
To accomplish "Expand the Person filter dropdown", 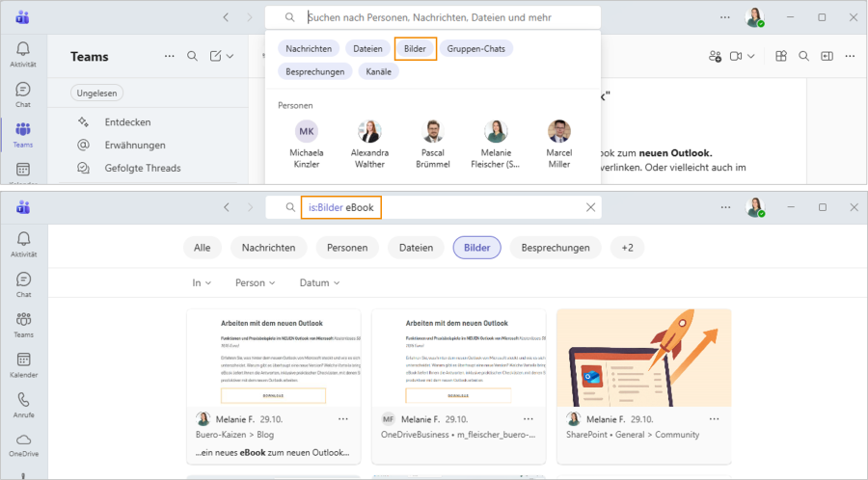I will [255, 283].
